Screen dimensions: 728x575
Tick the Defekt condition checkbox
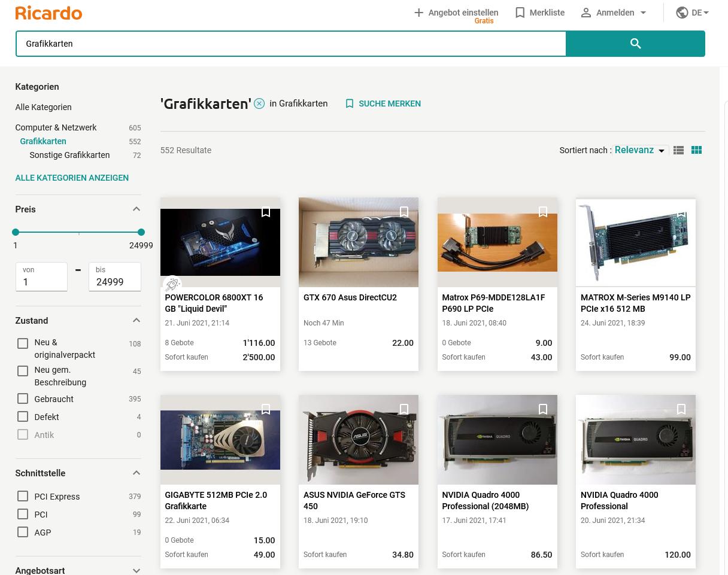pos(23,416)
